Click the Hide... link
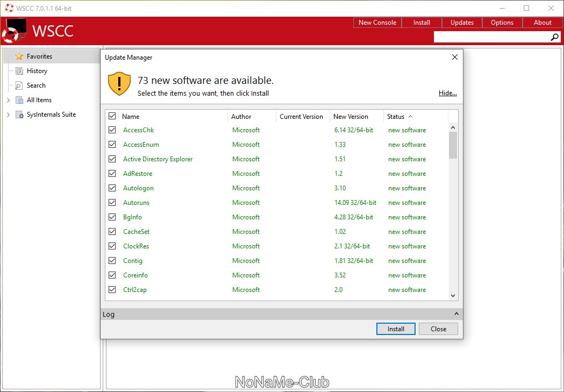The image size is (564, 392). 447,93
